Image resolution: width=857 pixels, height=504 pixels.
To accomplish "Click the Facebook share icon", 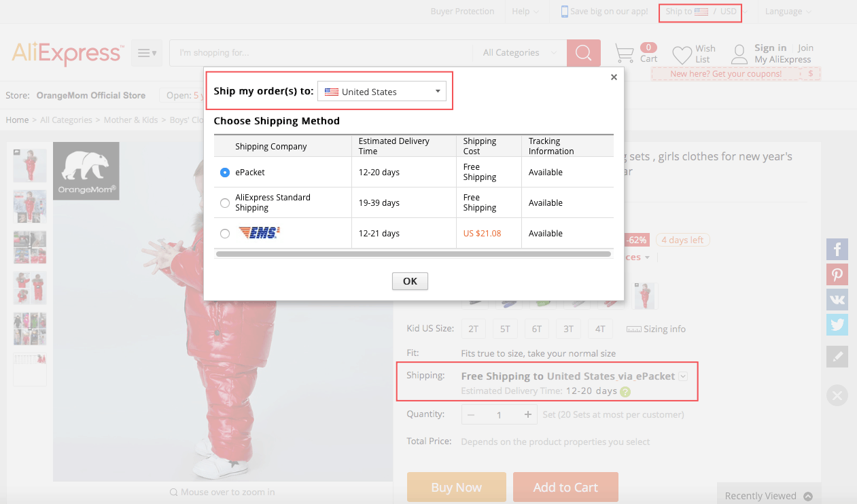I will [x=837, y=249].
